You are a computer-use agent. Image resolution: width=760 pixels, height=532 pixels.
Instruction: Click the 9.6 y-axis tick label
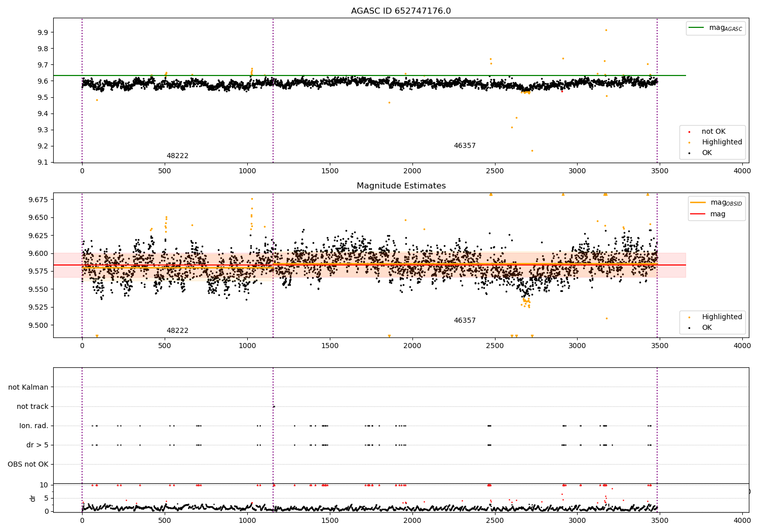coord(43,81)
